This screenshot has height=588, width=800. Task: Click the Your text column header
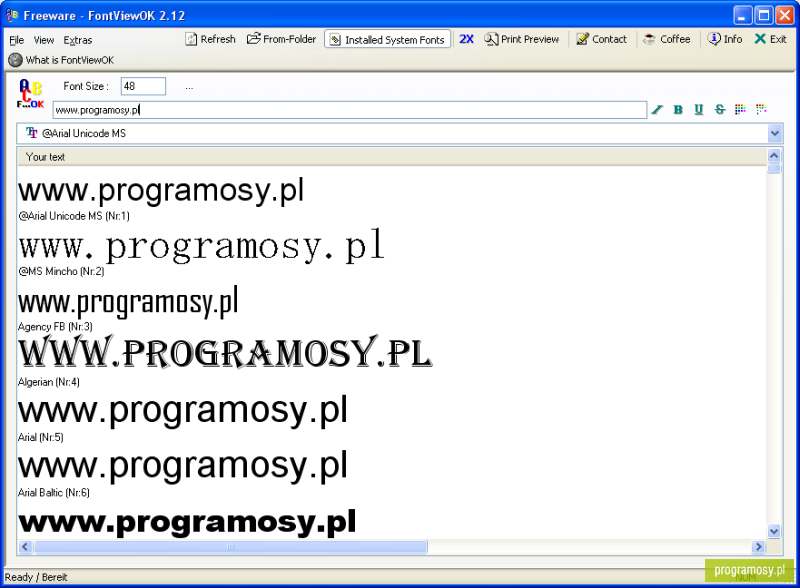click(x=392, y=157)
